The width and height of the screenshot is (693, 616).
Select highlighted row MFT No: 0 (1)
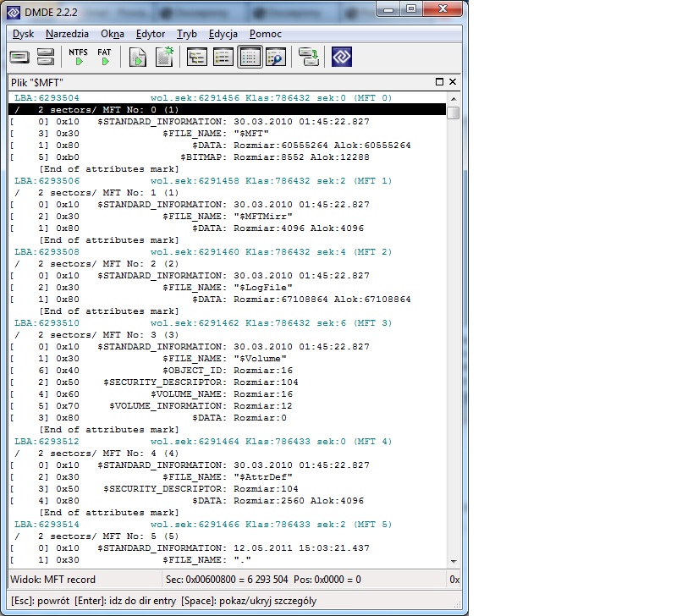227,110
